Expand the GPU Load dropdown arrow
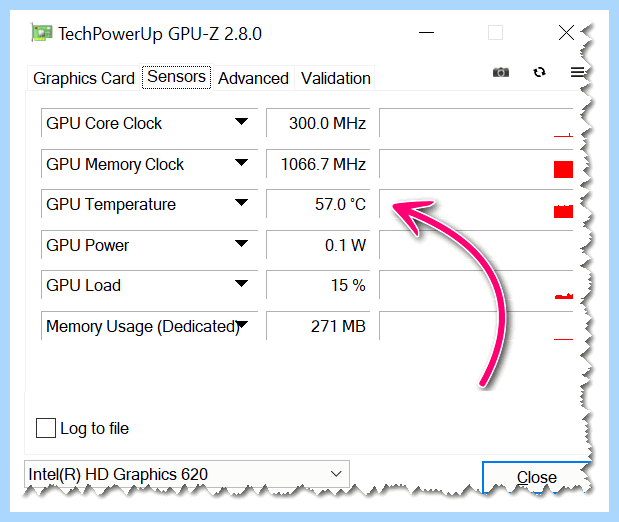The image size is (619, 522). click(x=241, y=283)
